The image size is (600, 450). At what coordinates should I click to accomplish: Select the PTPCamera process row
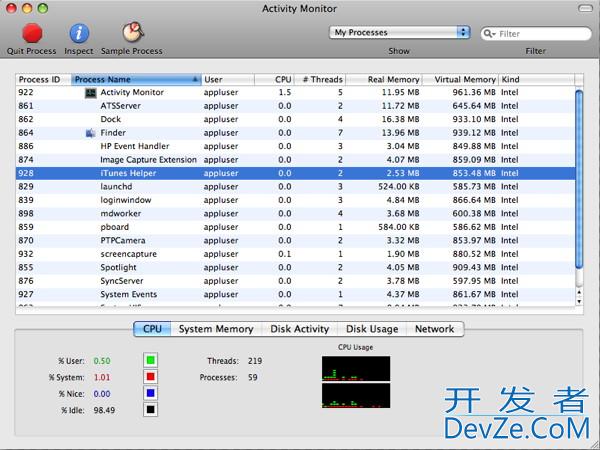[295, 241]
